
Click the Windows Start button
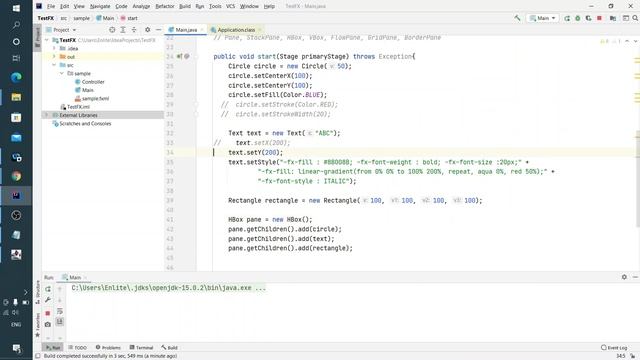point(16,8)
